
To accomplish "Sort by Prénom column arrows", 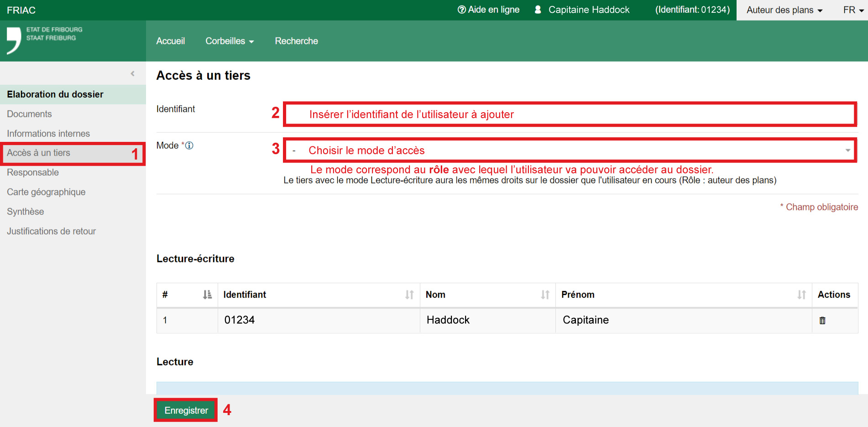I will pyautogui.click(x=801, y=295).
